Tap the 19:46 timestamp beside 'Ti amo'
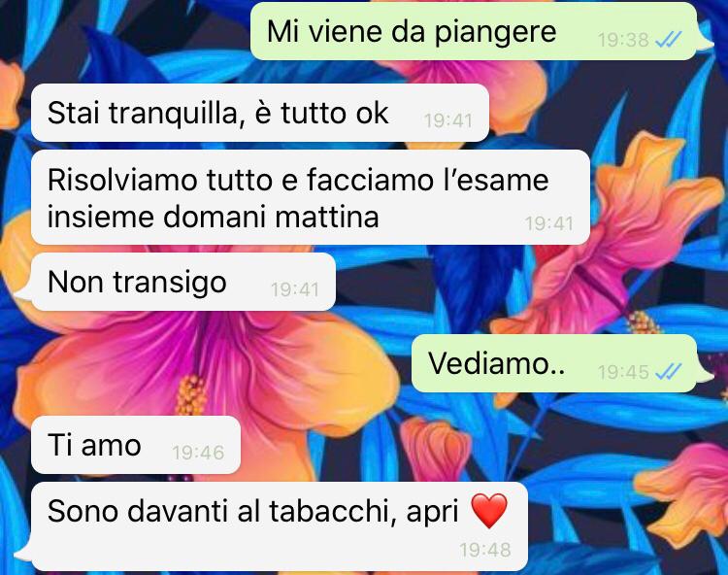Image resolution: width=728 pixels, height=575 pixels. 198,453
